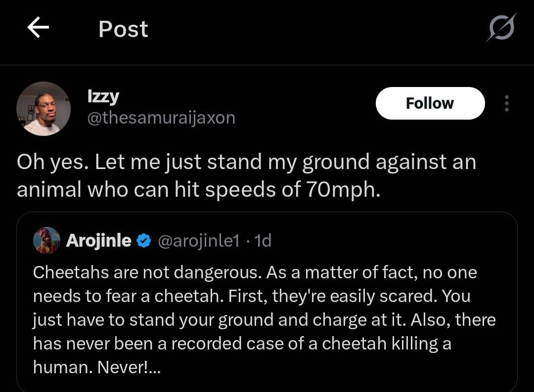Click the "Post" header title
Viewport: 534px width, 392px height.
123,29
